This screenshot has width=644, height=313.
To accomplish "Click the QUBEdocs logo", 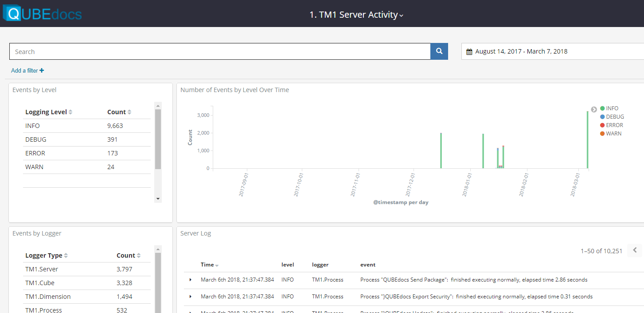I will pyautogui.click(x=42, y=13).
